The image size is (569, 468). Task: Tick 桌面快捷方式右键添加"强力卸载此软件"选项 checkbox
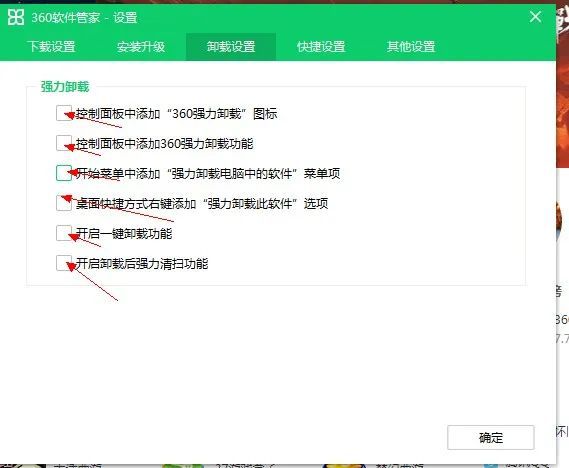click(64, 203)
